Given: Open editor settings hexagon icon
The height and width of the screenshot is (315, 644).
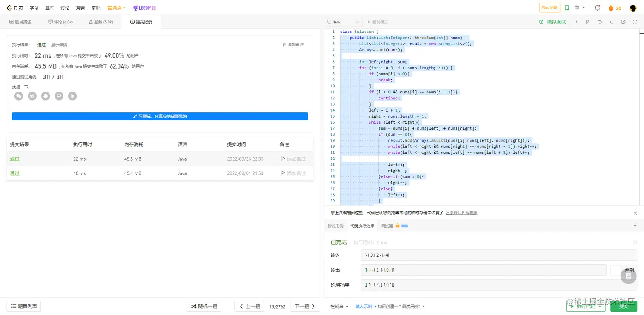Looking at the screenshot, I should (x=623, y=22).
